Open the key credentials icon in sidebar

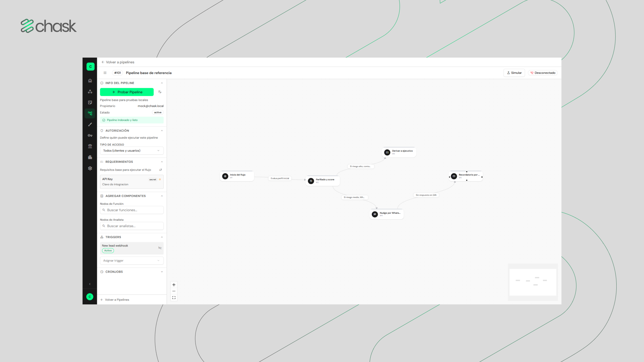(90, 135)
